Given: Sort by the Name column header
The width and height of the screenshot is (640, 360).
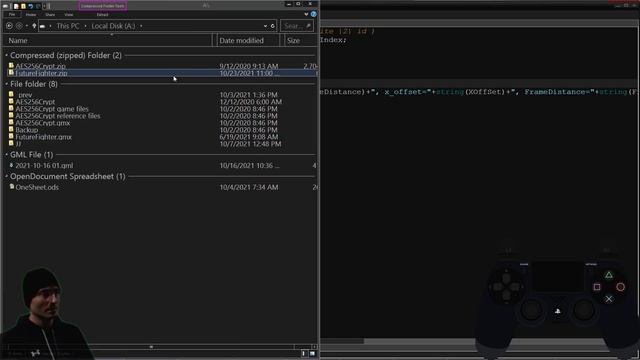Looking at the screenshot, I should tap(108, 40).
